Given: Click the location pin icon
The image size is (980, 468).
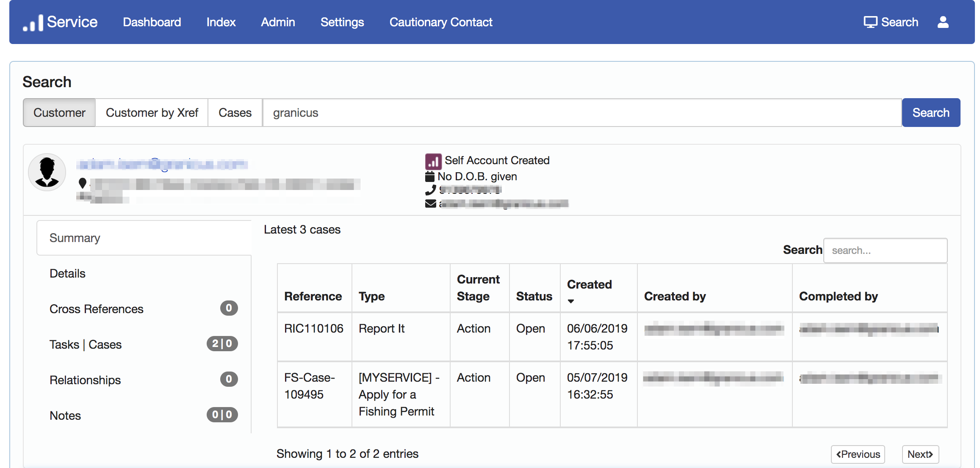Looking at the screenshot, I should (83, 183).
